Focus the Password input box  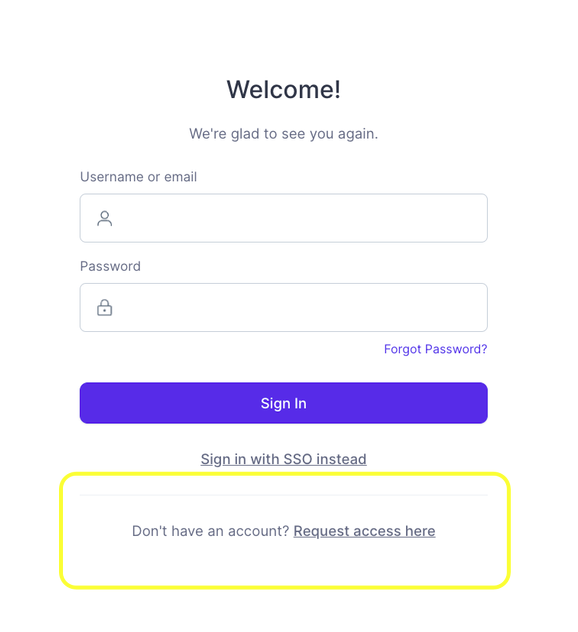click(283, 308)
